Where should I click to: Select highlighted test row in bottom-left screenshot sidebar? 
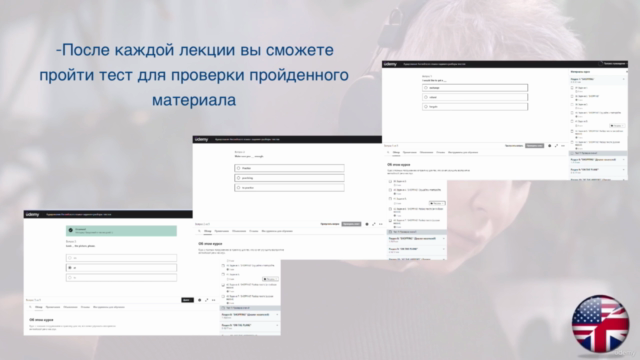250,308
